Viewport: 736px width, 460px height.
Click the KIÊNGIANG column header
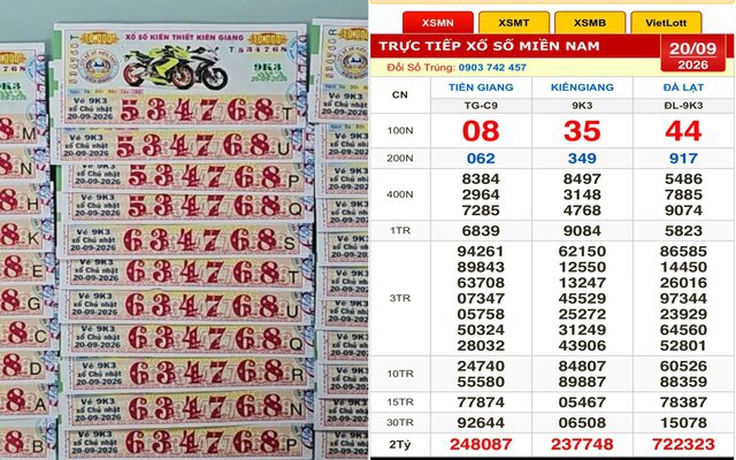tap(582, 87)
